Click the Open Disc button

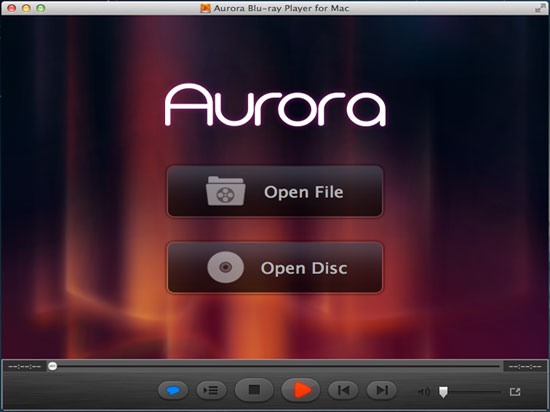click(275, 268)
